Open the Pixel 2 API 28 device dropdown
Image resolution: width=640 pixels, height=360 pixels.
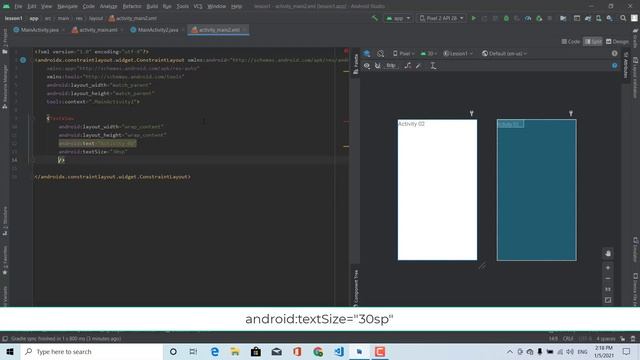click(441, 18)
